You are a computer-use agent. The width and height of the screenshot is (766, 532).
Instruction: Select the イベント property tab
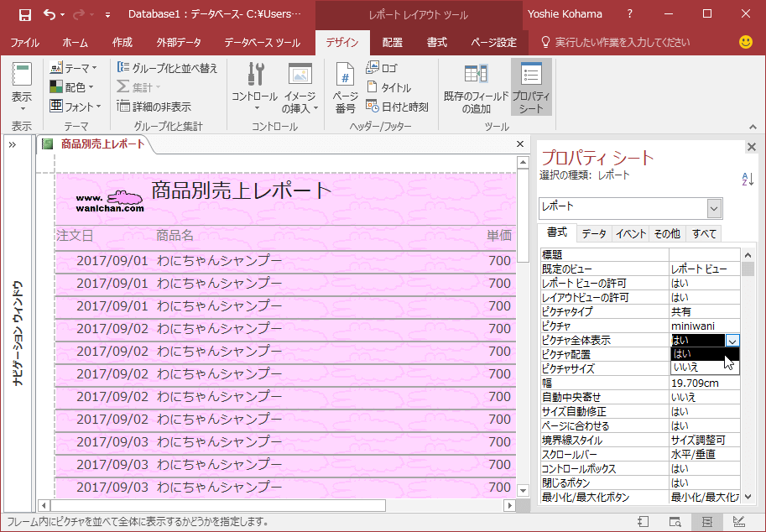(x=631, y=233)
